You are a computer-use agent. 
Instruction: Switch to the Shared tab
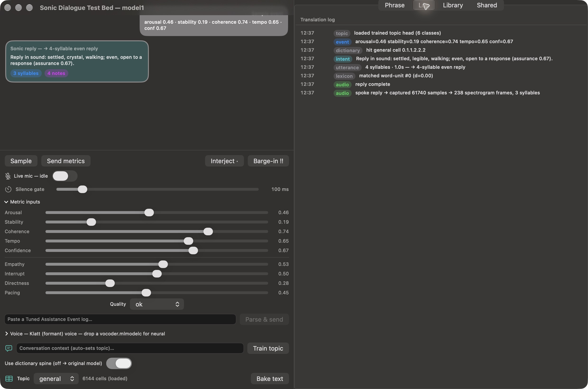487,5
